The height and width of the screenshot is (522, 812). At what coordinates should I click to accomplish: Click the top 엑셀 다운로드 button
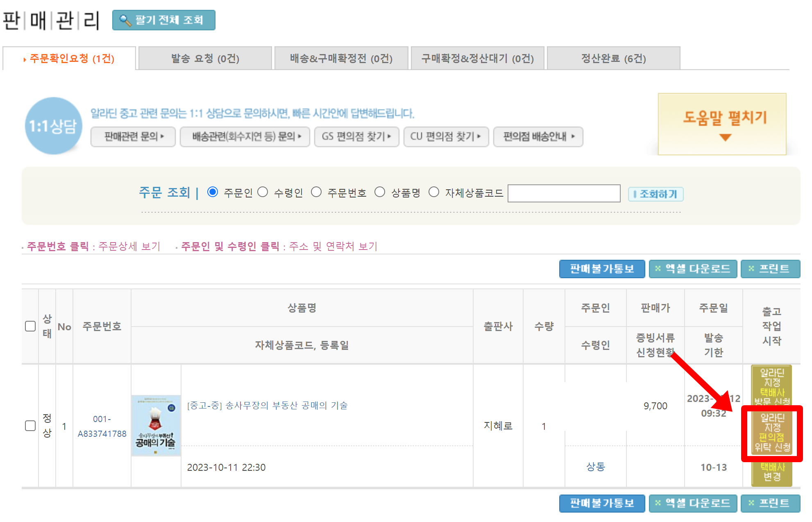coord(692,269)
